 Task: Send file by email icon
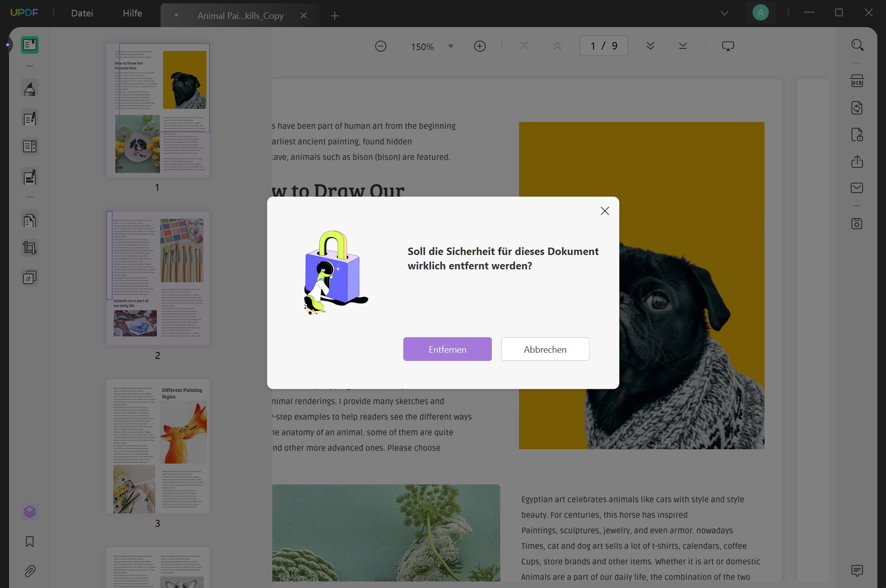[x=857, y=188]
